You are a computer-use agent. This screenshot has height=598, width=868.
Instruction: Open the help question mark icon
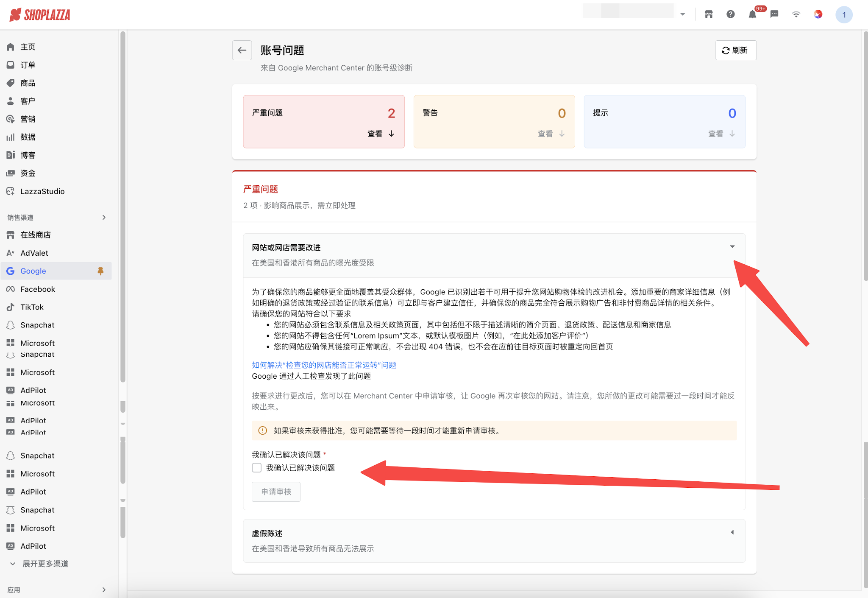[x=730, y=14]
